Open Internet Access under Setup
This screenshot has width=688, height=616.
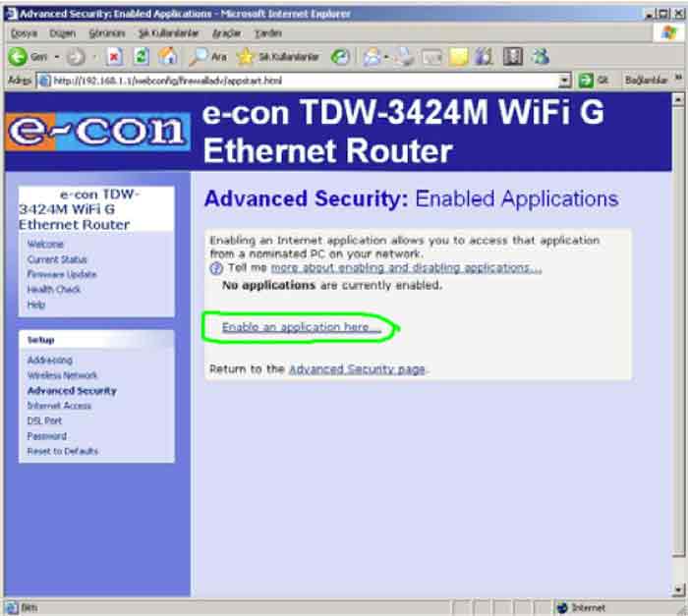(x=59, y=406)
